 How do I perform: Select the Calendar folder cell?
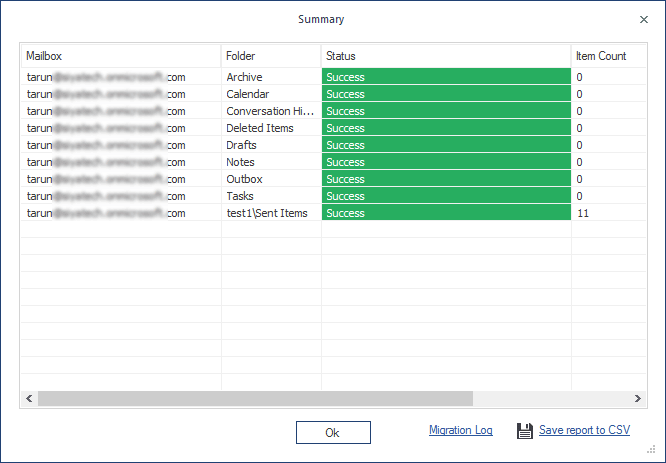tap(271, 94)
